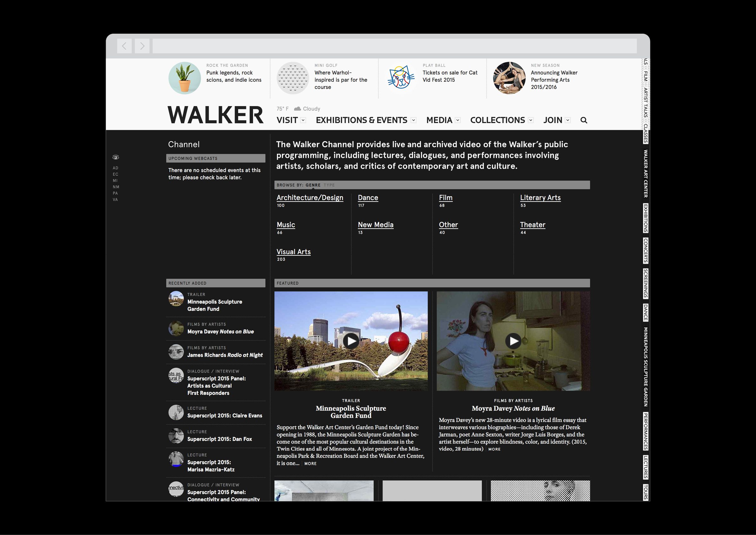This screenshot has height=535, width=756.
Task: Click vertical EXHIBITIONS tag on right edge
Action: pos(646,218)
